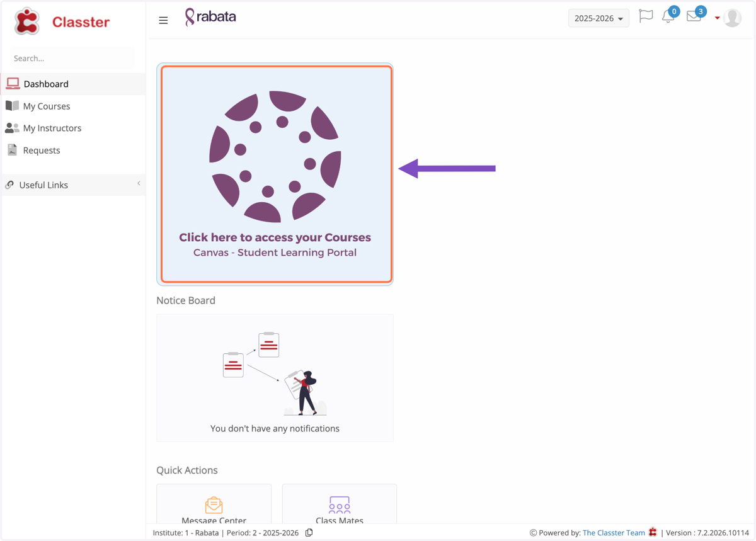Click the Classter brand name text

coord(81,22)
